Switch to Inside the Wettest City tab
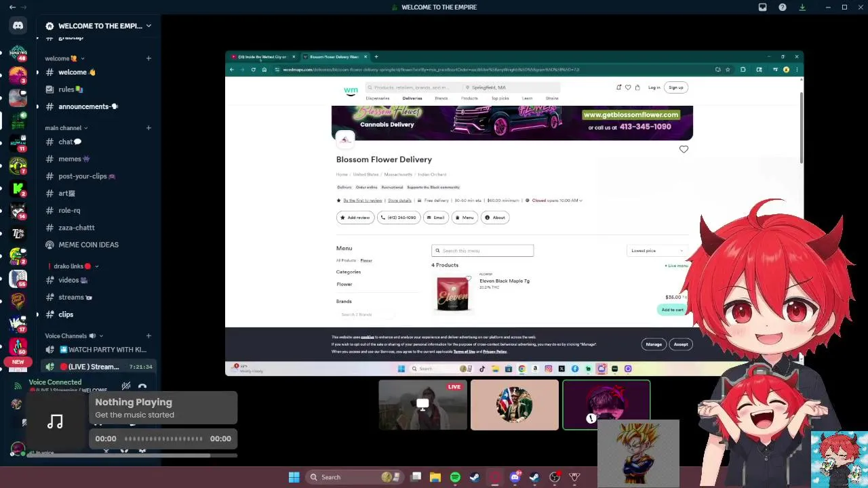Viewport: 868px width, 488px height. pyautogui.click(x=262, y=57)
